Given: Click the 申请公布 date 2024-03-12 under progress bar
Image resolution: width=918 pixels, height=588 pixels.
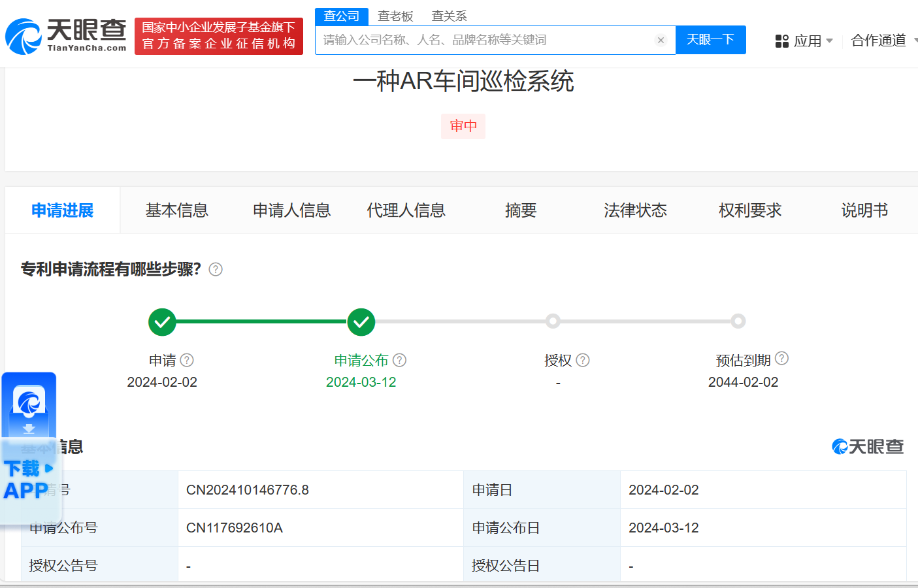Looking at the screenshot, I should tap(361, 382).
